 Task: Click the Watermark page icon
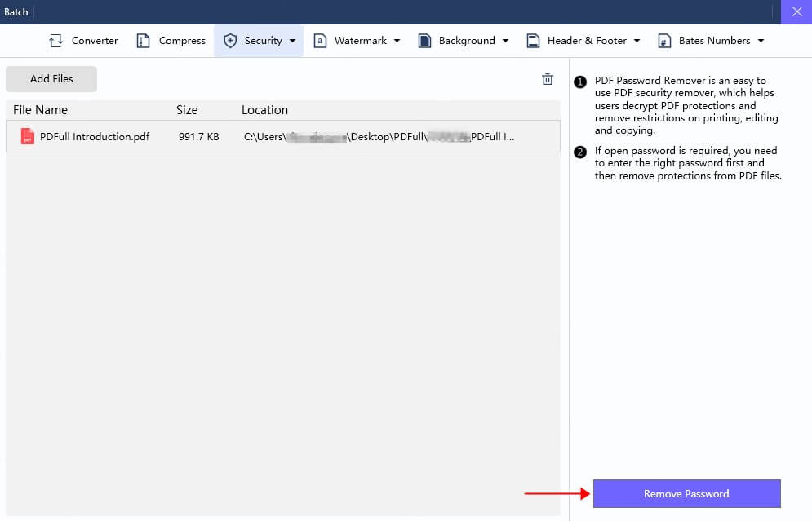pos(320,41)
